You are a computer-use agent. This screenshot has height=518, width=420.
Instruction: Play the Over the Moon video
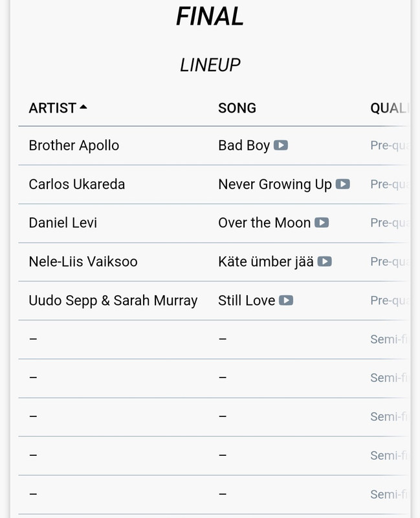tap(322, 223)
